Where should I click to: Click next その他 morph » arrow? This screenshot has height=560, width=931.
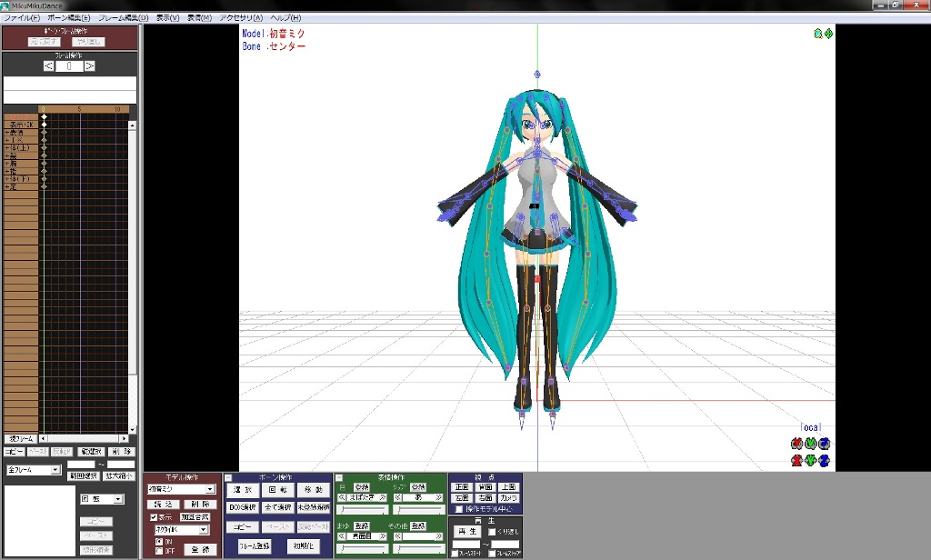439,536
